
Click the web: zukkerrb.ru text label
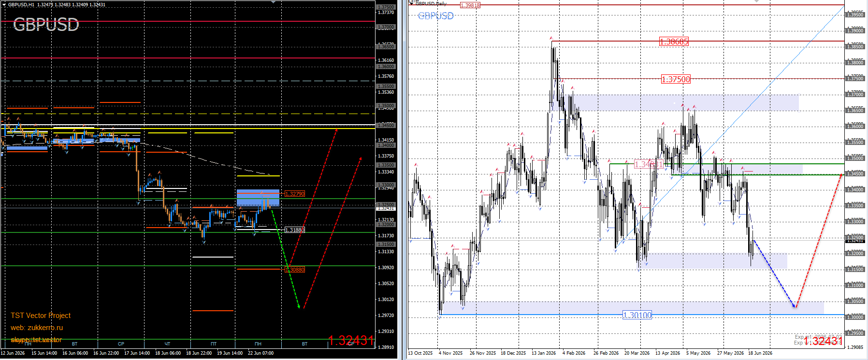click(x=37, y=328)
